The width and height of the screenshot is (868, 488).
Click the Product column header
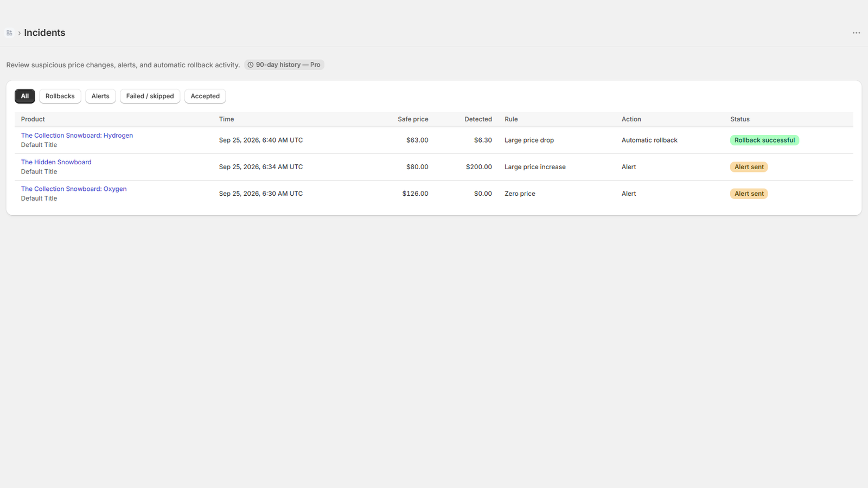pyautogui.click(x=33, y=119)
